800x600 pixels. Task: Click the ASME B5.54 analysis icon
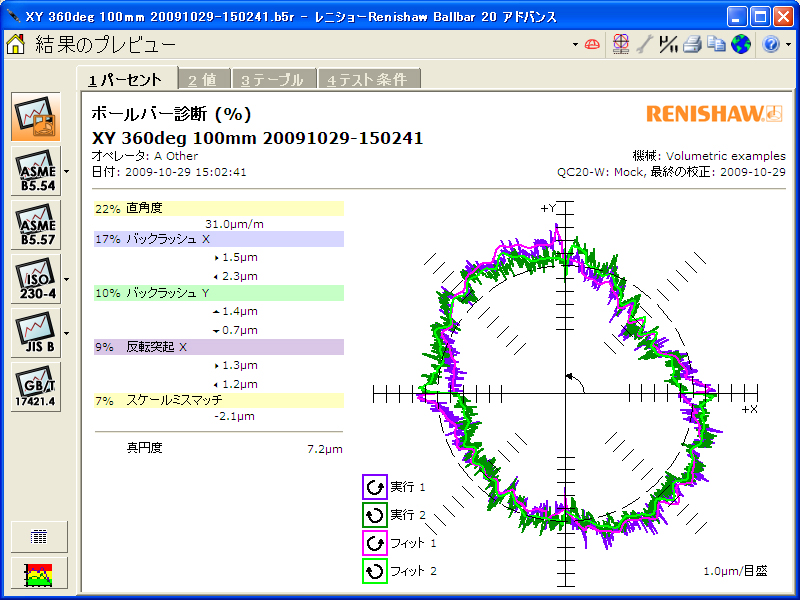[36, 171]
